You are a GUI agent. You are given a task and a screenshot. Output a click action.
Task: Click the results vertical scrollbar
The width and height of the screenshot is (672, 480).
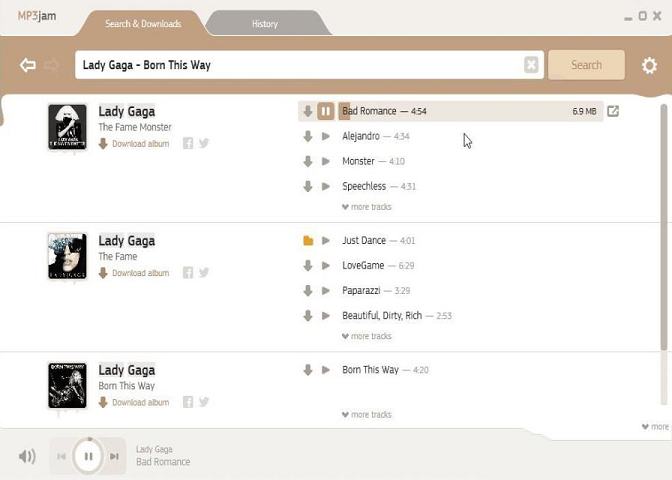pos(664,227)
